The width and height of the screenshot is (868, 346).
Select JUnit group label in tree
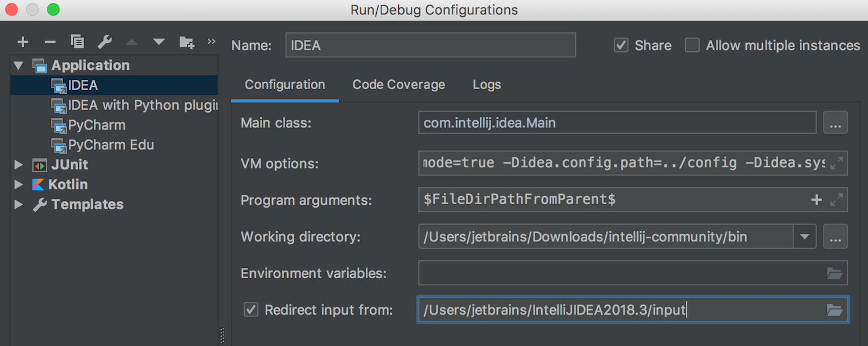pos(69,165)
